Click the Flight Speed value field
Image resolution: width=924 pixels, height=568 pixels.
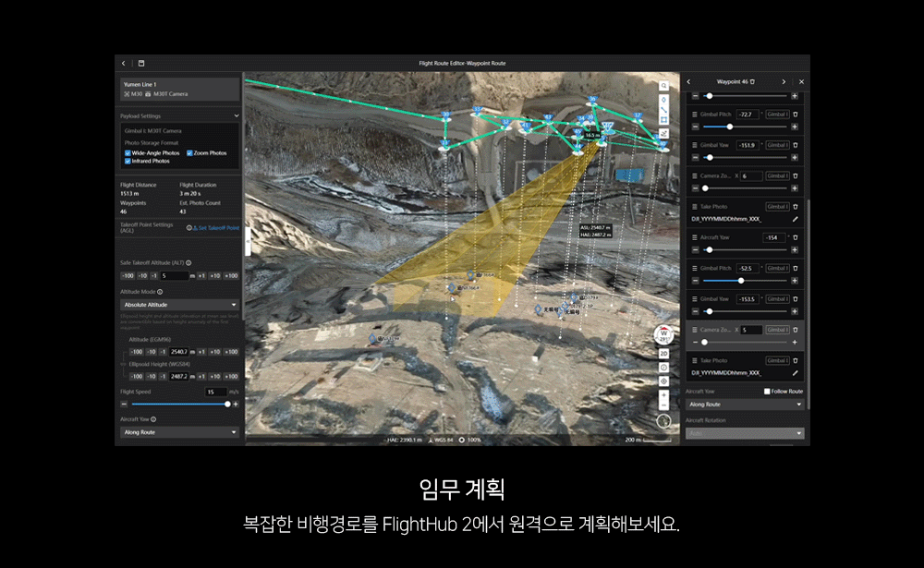click(216, 392)
